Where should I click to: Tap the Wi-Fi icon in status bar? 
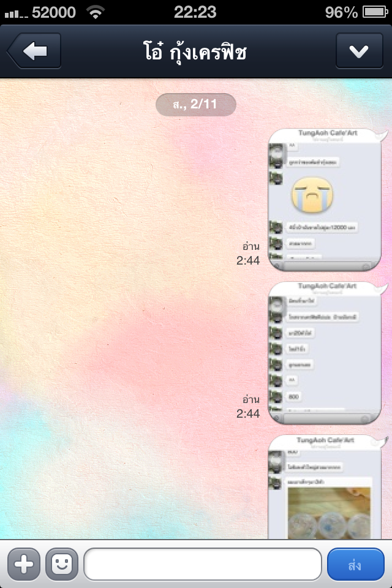(96, 12)
